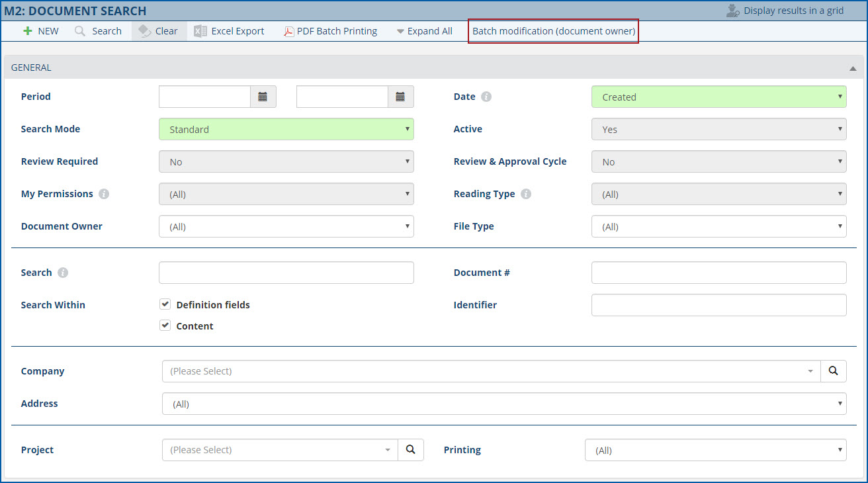Image resolution: width=868 pixels, height=483 pixels.
Task: Click info icon next to Date
Action: (486, 97)
